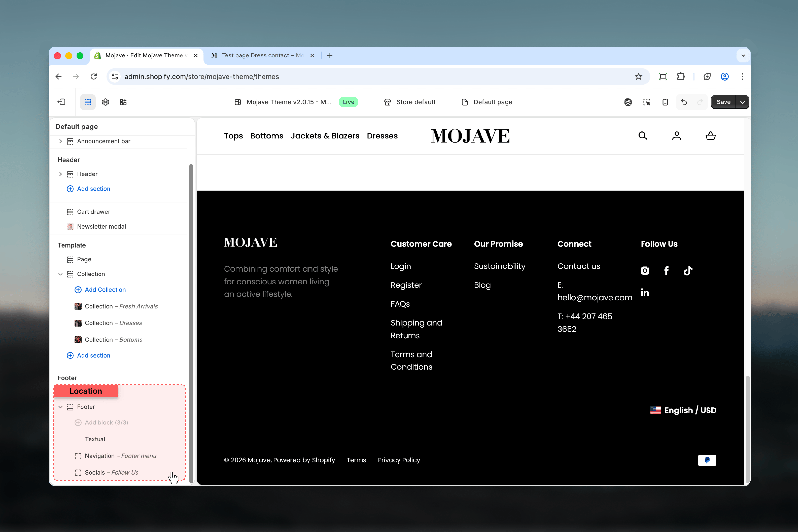The image size is (798, 532).
Task: Click the TikTok icon in footer
Action: coord(688,270)
